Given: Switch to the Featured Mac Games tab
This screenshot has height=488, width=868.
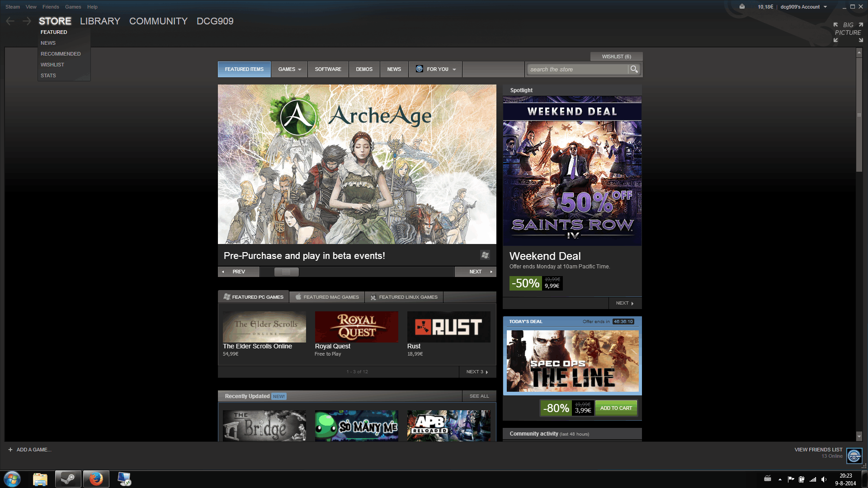Looking at the screenshot, I should (327, 297).
